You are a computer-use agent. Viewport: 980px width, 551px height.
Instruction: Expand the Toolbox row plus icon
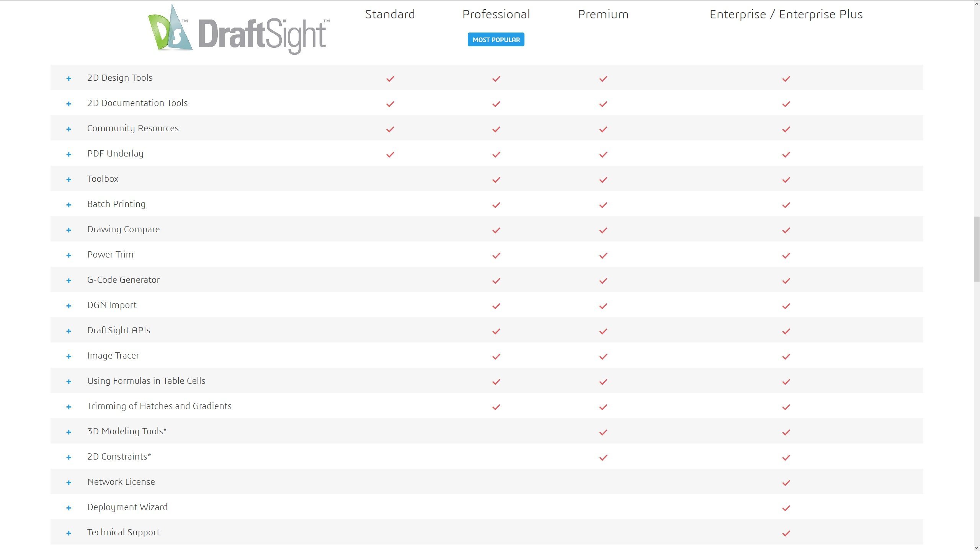pos(69,180)
